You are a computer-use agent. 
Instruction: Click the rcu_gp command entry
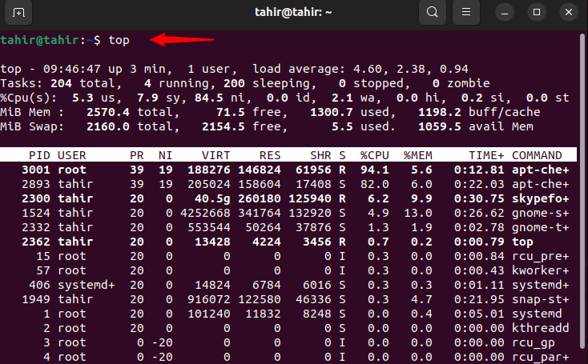(534, 342)
